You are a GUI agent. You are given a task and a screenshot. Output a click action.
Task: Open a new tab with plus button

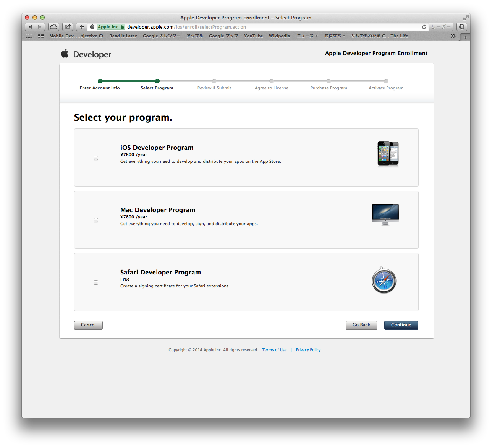pos(465,37)
